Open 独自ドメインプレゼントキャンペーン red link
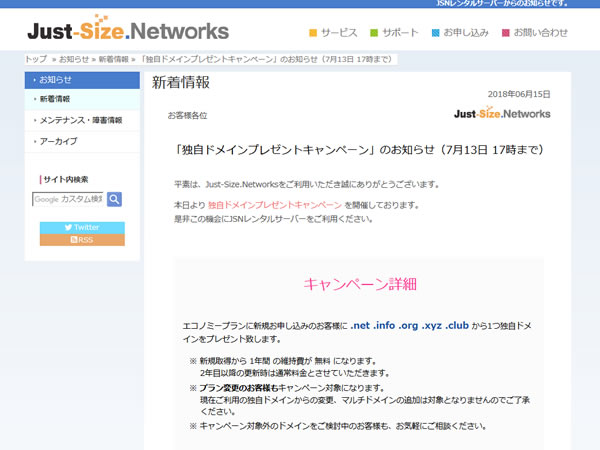The height and width of the screenshot is (450, 600). (x=275, y=205)
